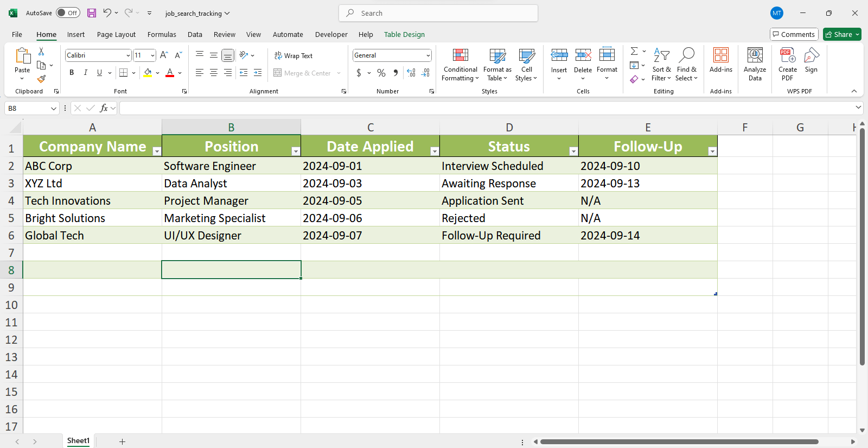Toggle Wrap Text option
The height and width of the screenshot is (448, 868).
(x=293, y=55)
